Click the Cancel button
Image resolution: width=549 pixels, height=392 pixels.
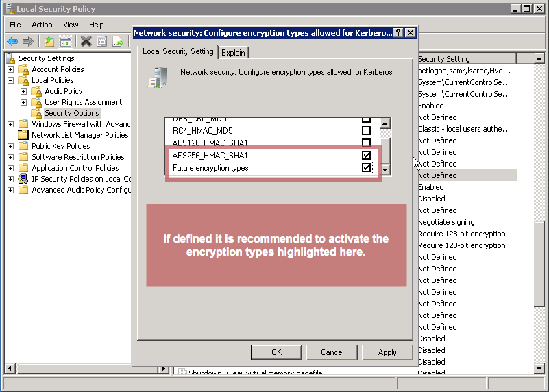[x=332, y=352]
